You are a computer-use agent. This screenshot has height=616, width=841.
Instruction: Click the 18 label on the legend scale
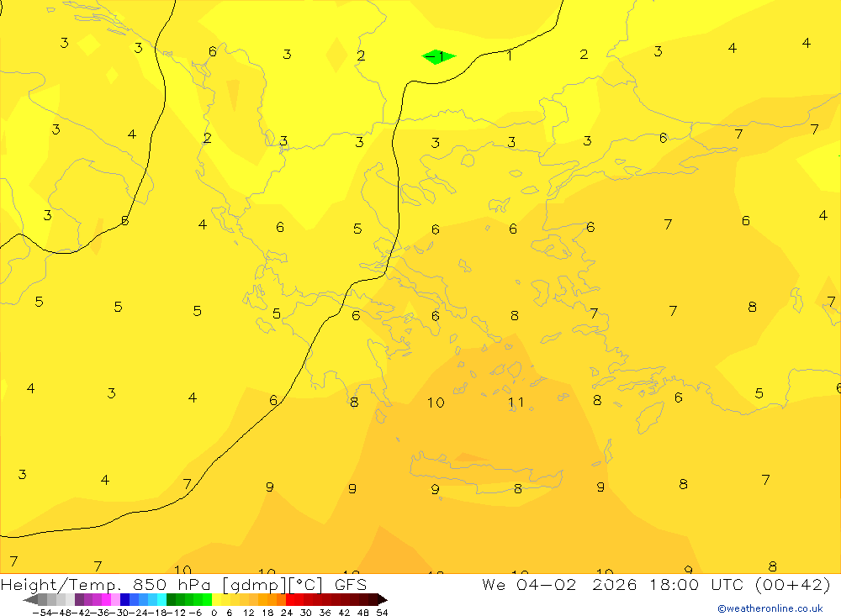pos(267,613)
